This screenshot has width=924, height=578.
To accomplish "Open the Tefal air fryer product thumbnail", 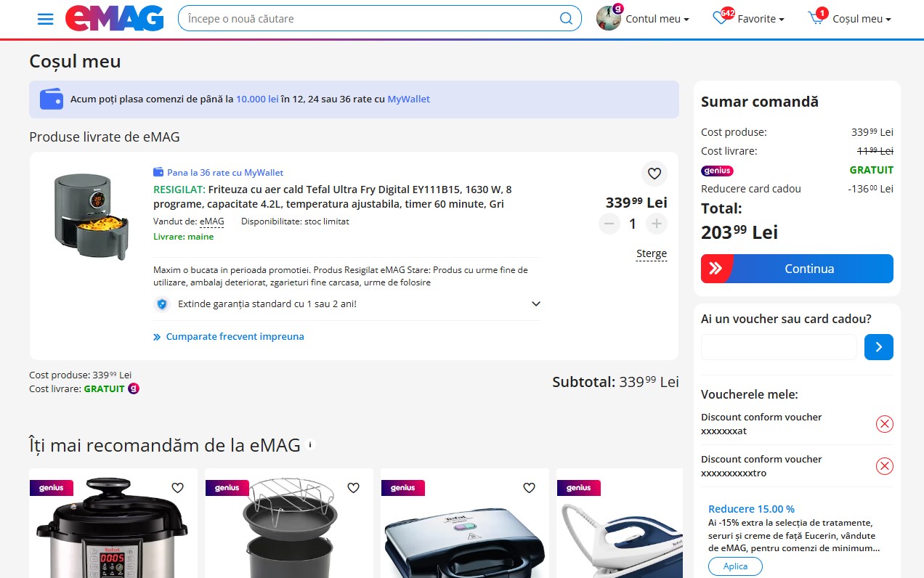I will point(91,216).
